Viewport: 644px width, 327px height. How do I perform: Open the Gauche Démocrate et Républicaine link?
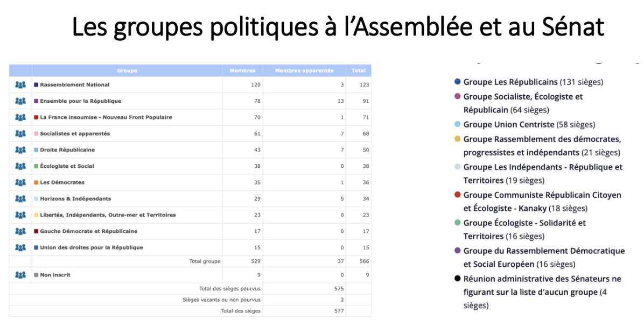pyautogui.click(x=88, y=231)
